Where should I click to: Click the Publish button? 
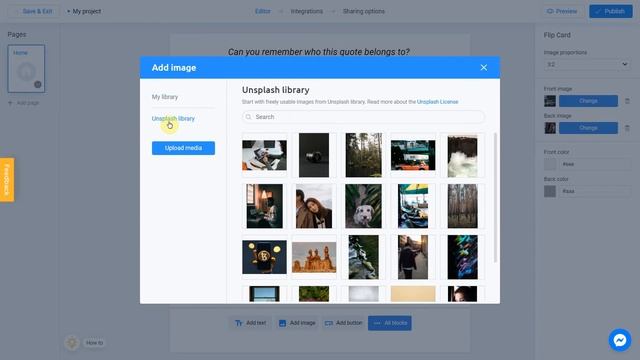(611, 11)
